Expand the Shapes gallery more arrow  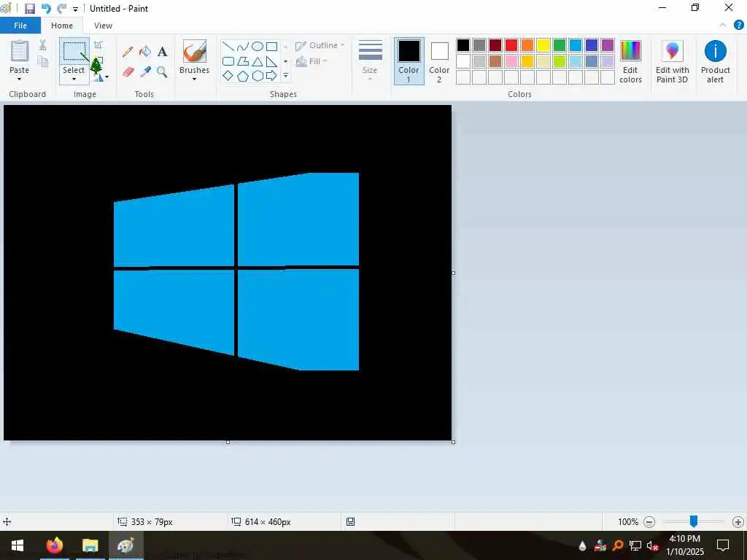click(x=285, y=76)
